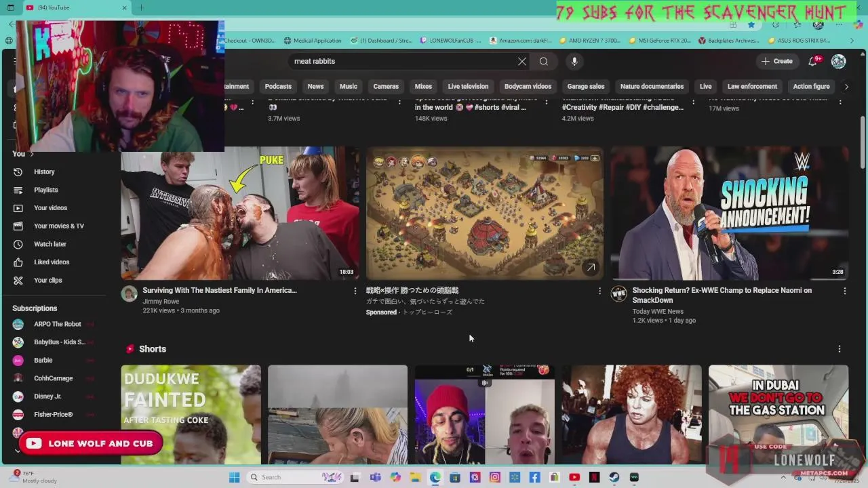The width and height of the screenshot is (868, 488).
Task: Open Steam from the taskbar
Action: pyautogui.click(x=614, y=477)
